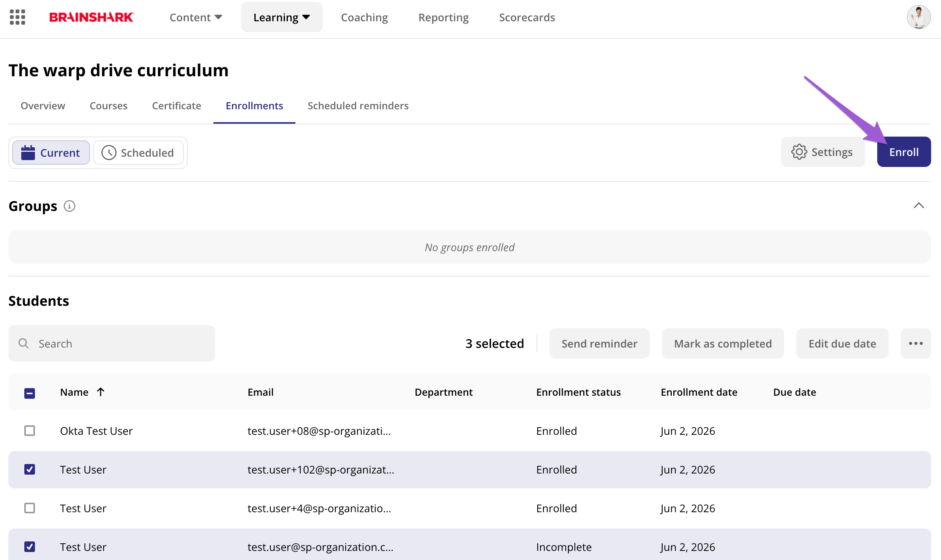Open the app launcher grid icon
Screen dimensions: 941x560
(17, 17)
